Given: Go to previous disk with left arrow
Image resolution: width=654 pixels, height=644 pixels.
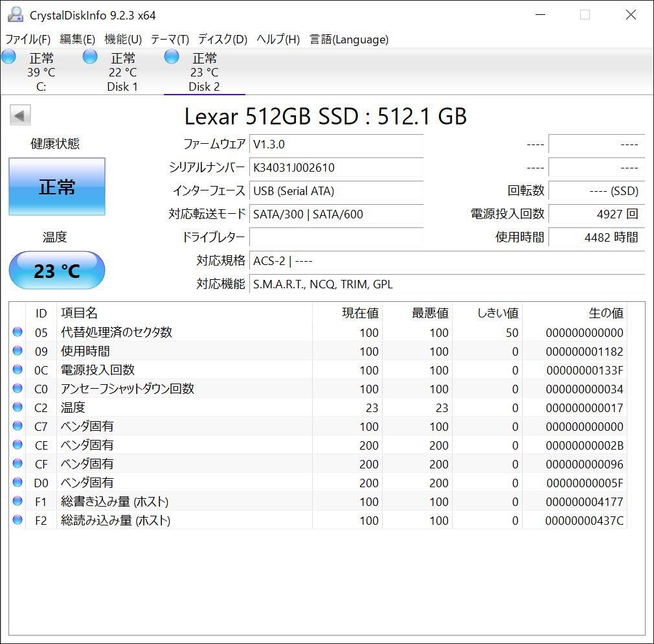Looking at the screenshot, I should tap(20, 115).
